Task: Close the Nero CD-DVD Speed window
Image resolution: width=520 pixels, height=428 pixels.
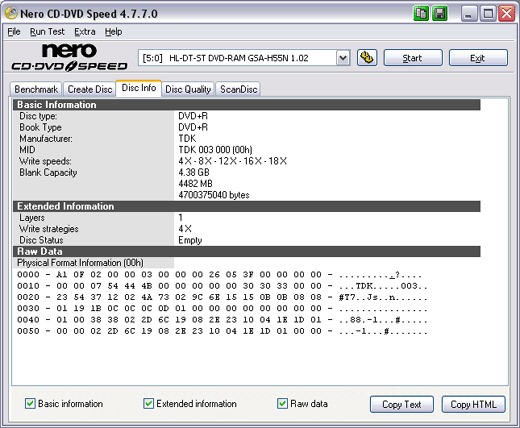Action: click(x=507, y=14)
